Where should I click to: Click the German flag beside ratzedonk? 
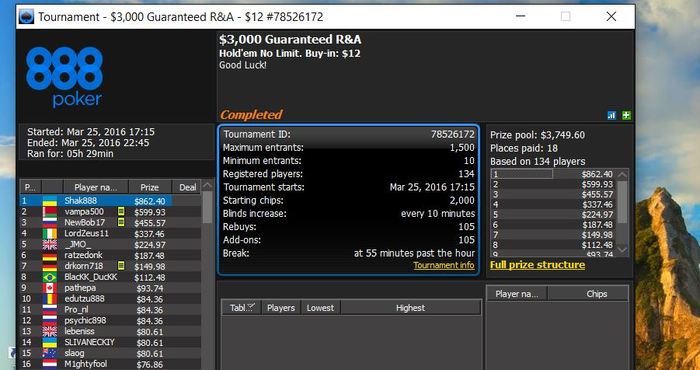50,255
